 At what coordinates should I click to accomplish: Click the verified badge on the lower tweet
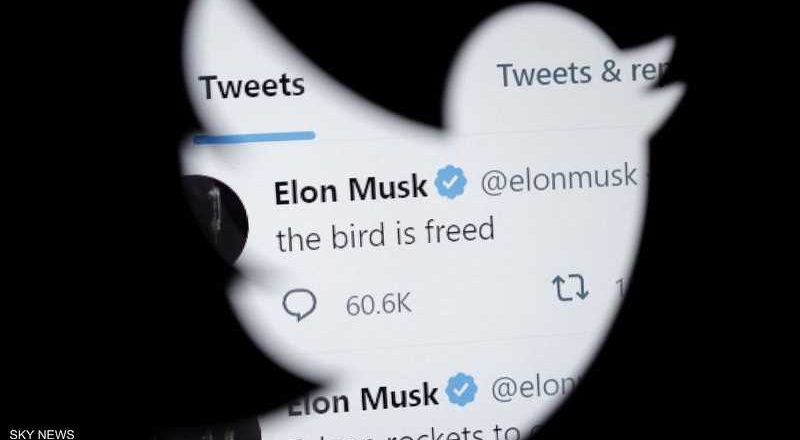461,389
